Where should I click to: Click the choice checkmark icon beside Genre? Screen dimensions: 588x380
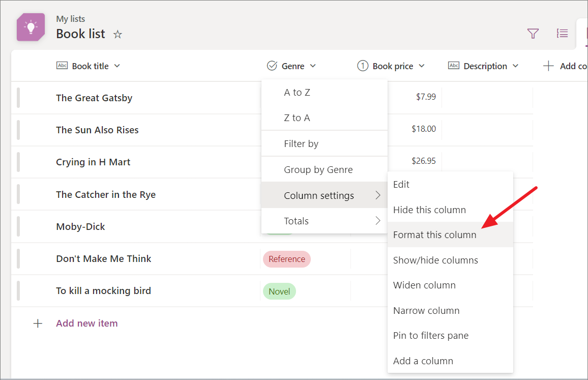(x=272, y=66)
